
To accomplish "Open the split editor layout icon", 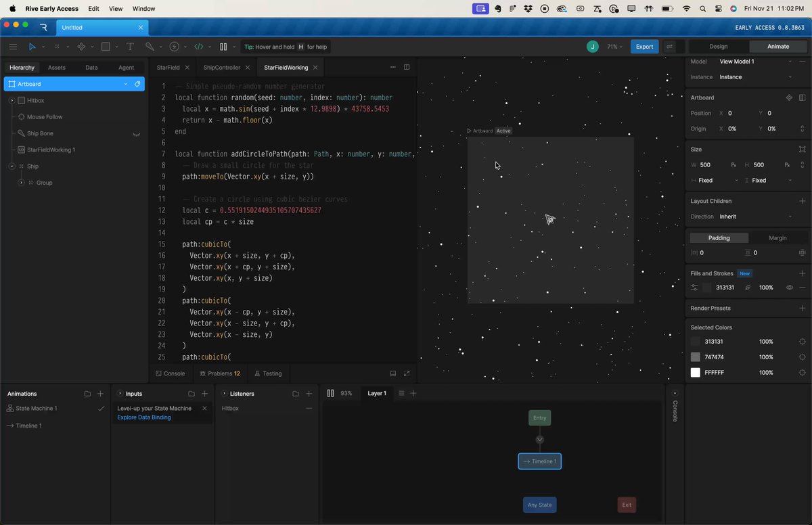I will click(x=407, y=68).
